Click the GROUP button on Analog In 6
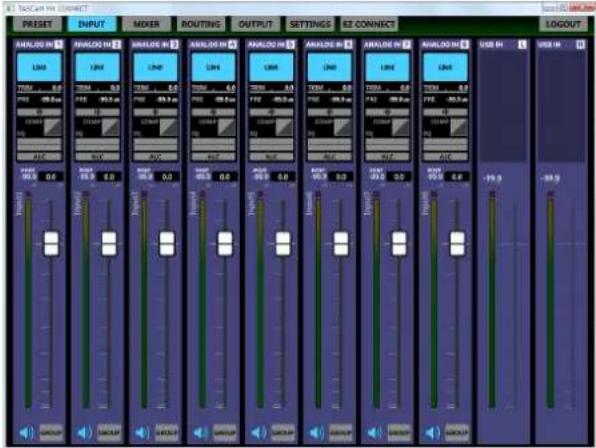The width and height of the screenshot is (596, 448). coord(341,433)
